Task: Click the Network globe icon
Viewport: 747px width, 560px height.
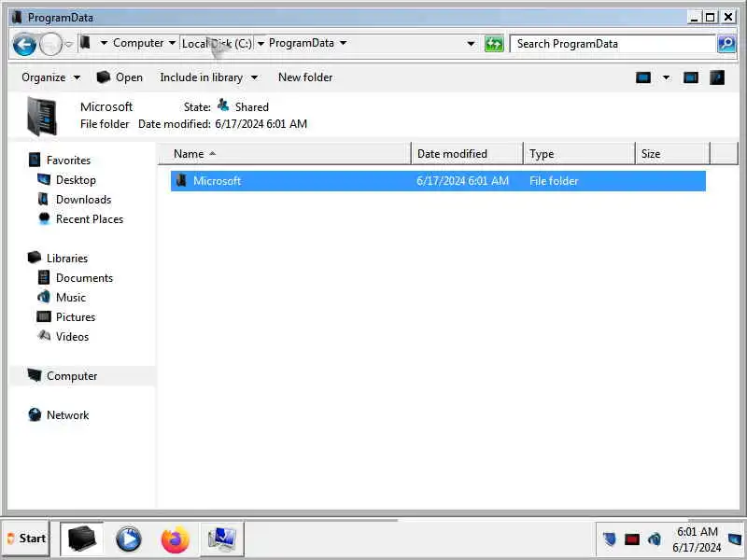Action: 35,414
